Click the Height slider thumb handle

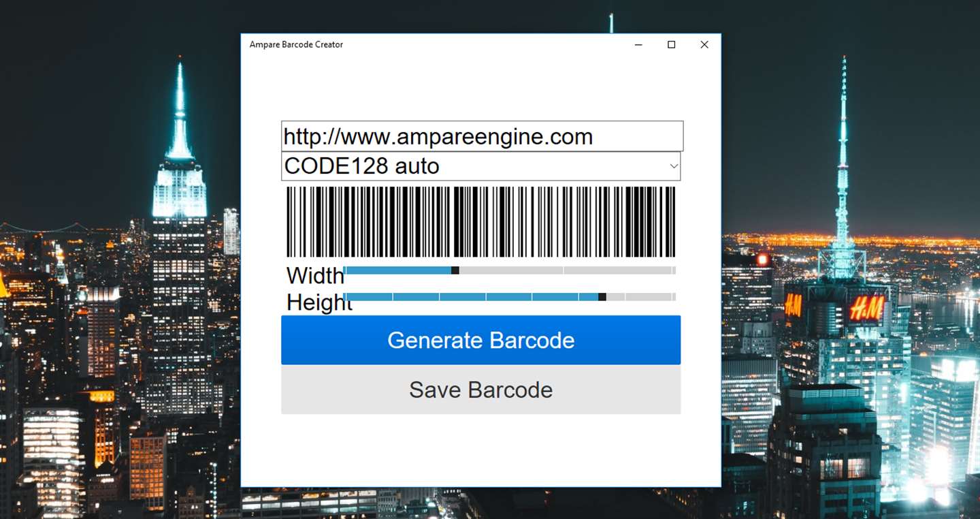point(602,297)
